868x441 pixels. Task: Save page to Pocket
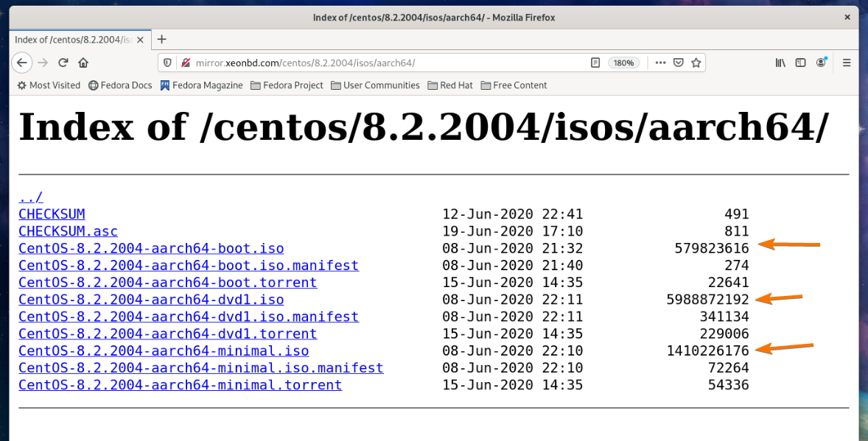click(678, 63)
